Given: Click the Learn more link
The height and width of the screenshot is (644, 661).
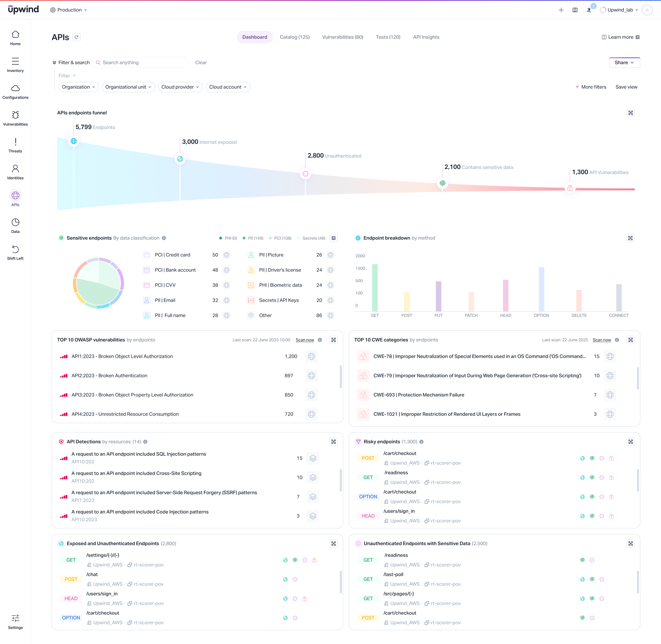Looking at the screenshot, I should (621, 37).
